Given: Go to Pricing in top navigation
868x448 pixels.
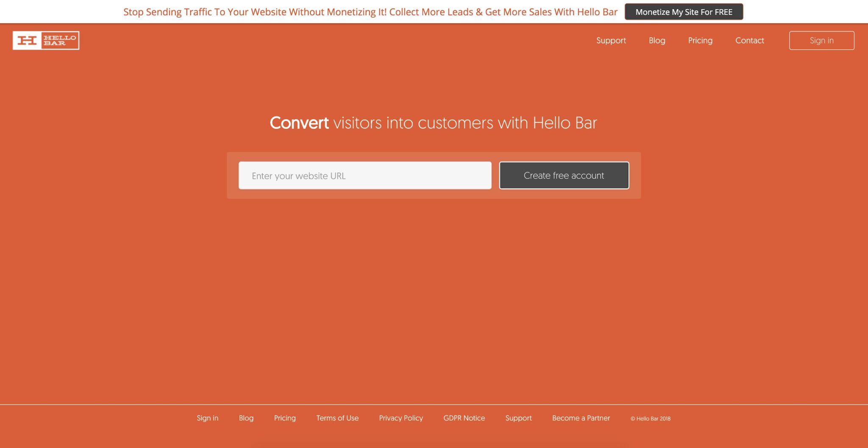Looking at the screenshot, I should coord(700,40).
